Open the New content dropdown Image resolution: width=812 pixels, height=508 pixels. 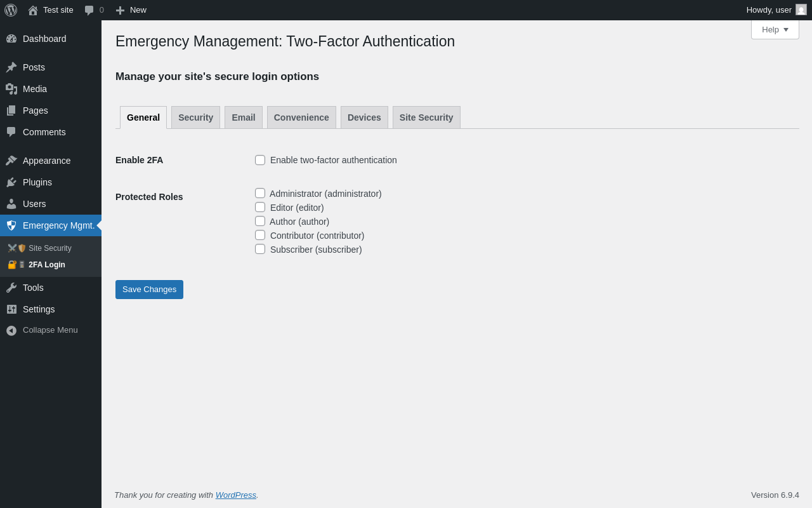coord(131,10)
